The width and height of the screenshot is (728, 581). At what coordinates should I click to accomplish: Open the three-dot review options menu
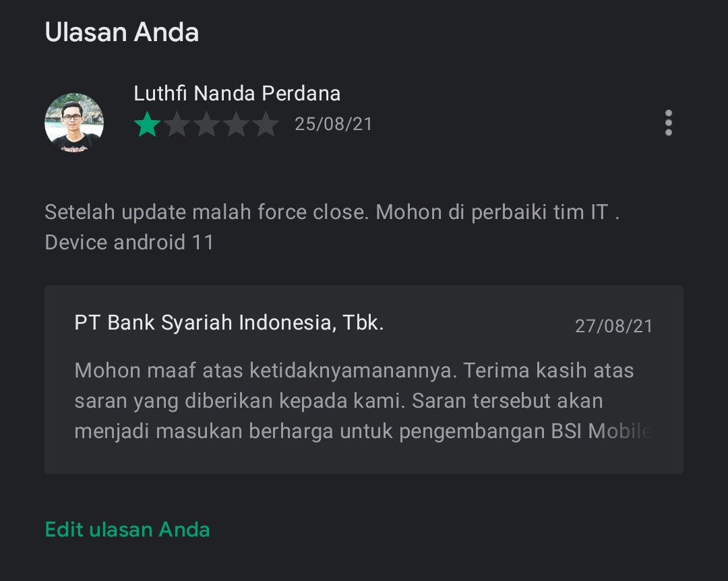[668, 123]
